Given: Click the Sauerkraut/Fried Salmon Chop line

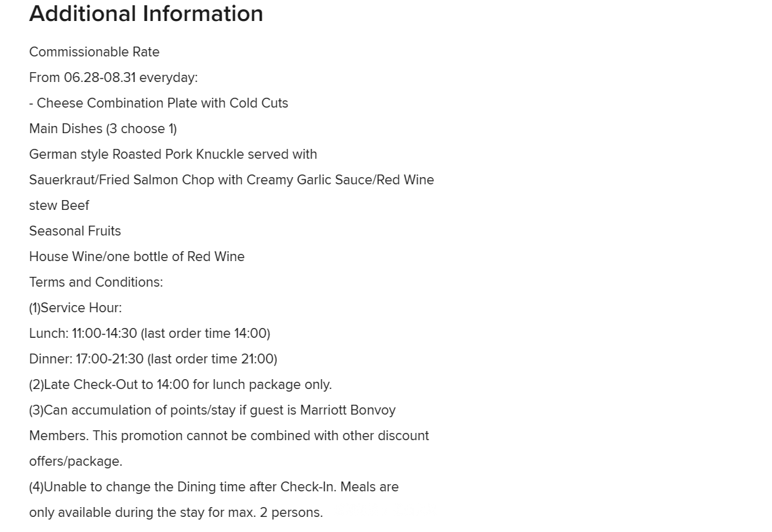Looking at the screenshot, I should (232, 180).
